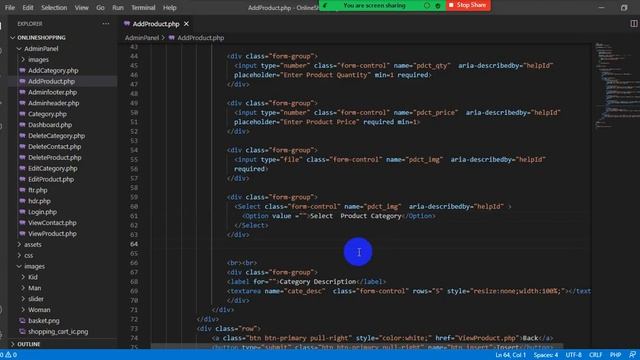Expand the Woman folder

coord(39,310)
